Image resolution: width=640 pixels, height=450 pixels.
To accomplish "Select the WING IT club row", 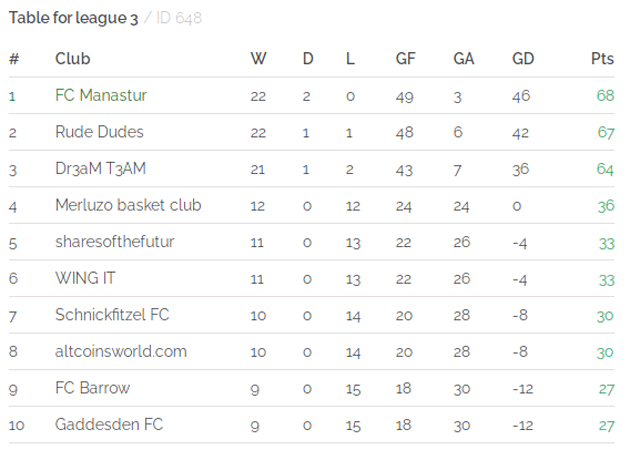I will pyautogui.click(x=311, y=278).
